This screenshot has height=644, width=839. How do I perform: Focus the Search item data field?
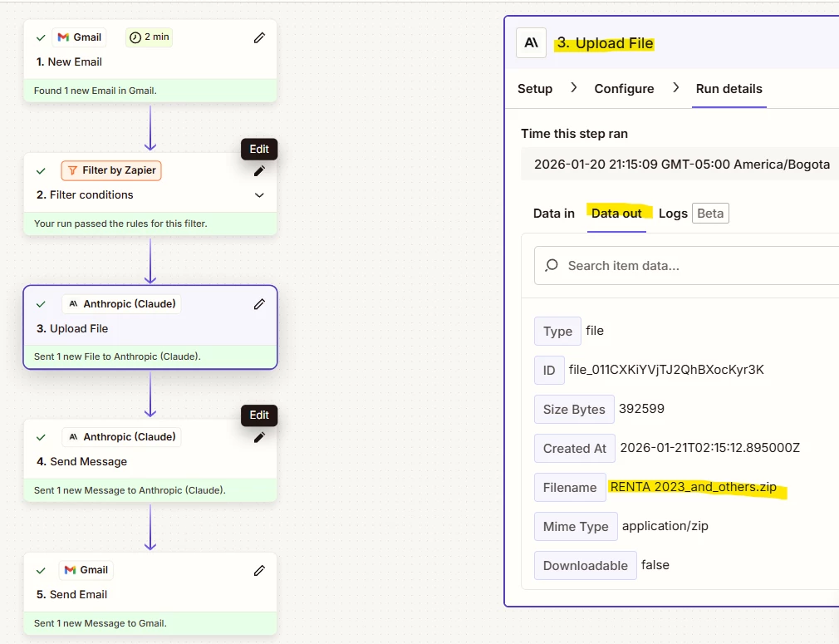click(x=687, y=266)
